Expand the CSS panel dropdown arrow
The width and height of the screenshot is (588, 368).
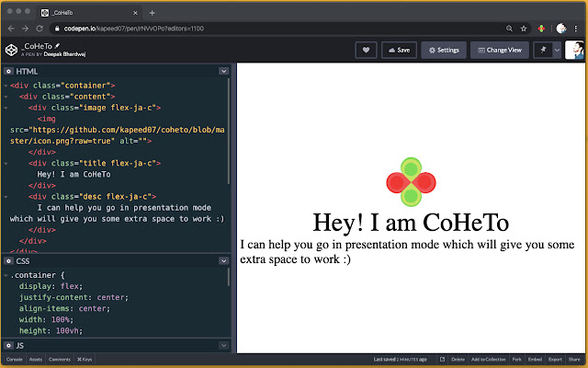[x=223, y=261]
